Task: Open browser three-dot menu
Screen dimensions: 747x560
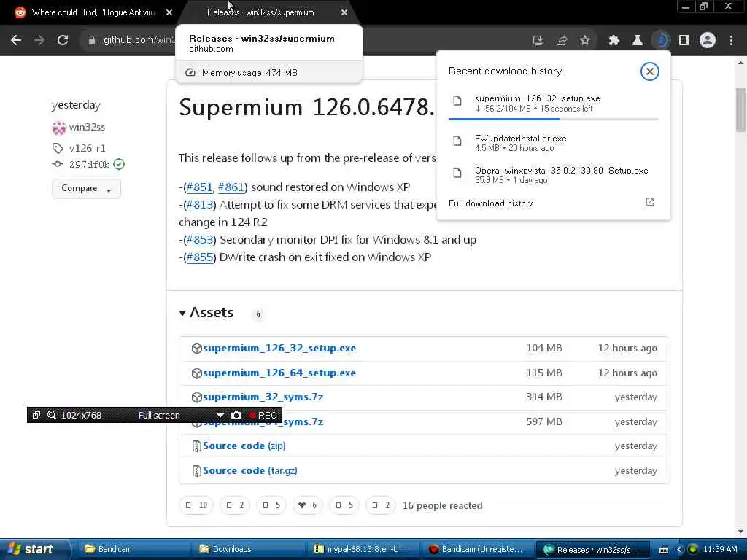Action: 731,41
